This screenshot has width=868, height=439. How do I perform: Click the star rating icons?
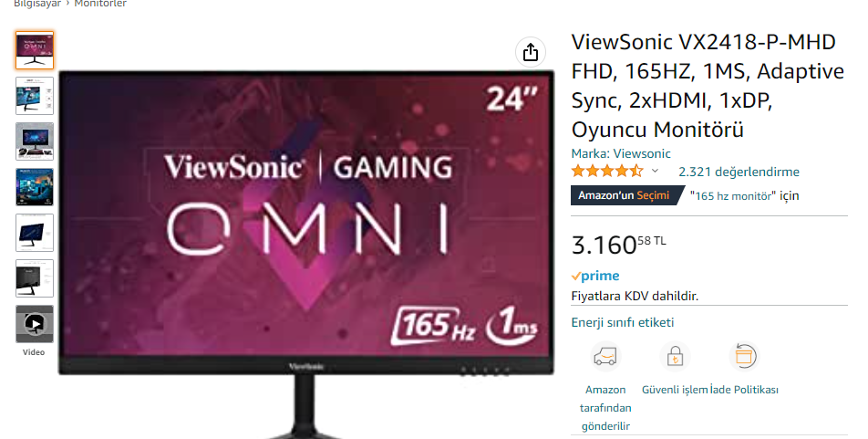click(607, 171)
